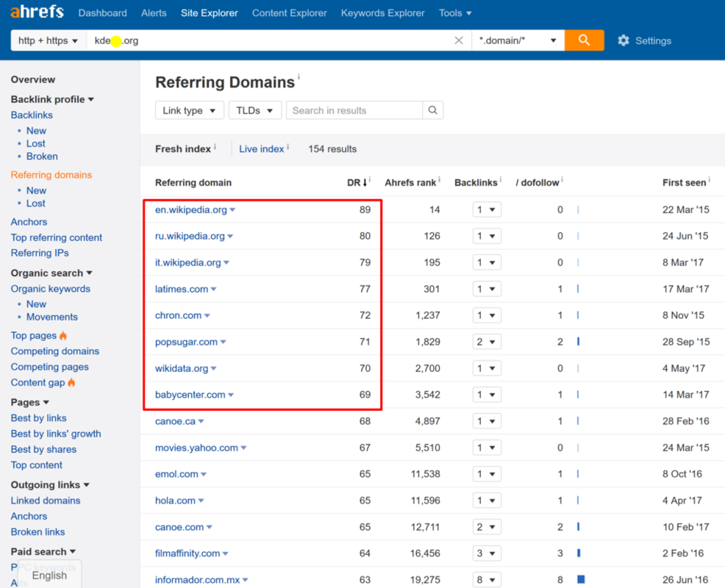
Task: Open the Dashboard tab
Action: point(103,13)
